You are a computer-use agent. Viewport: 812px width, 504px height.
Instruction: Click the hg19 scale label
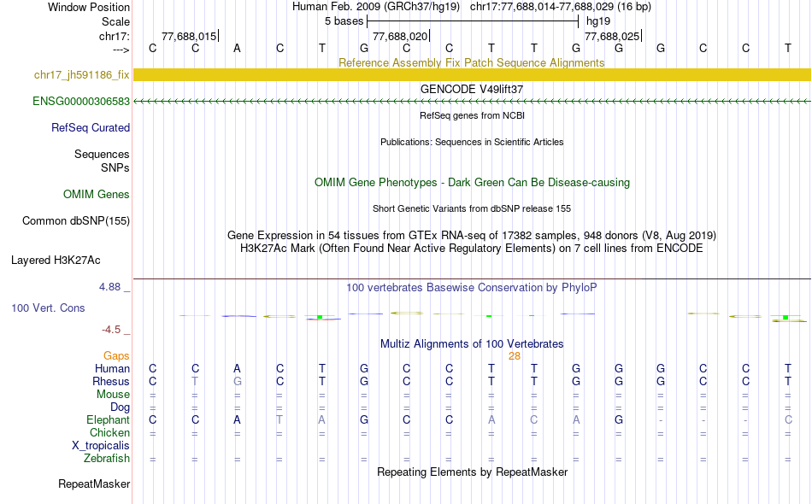click(x=598, y=21)
